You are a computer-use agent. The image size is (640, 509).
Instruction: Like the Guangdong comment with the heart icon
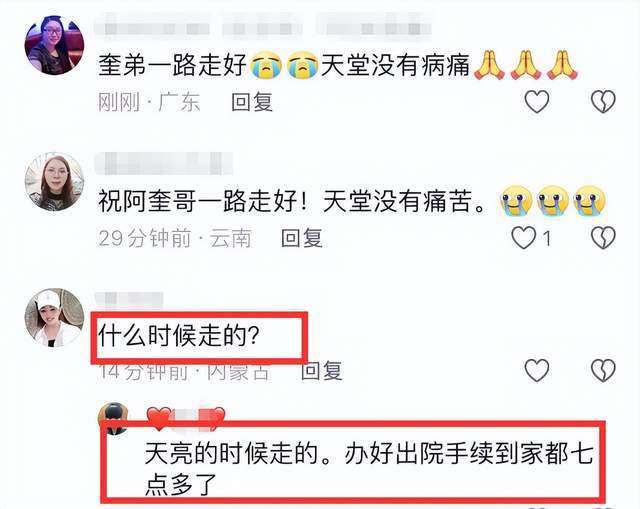click(x=537, y=102)
